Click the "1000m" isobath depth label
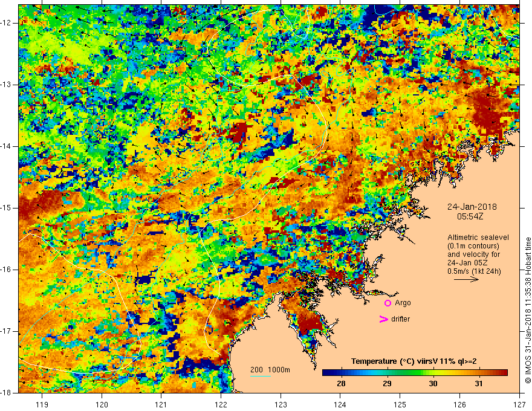 coord(279,370)
